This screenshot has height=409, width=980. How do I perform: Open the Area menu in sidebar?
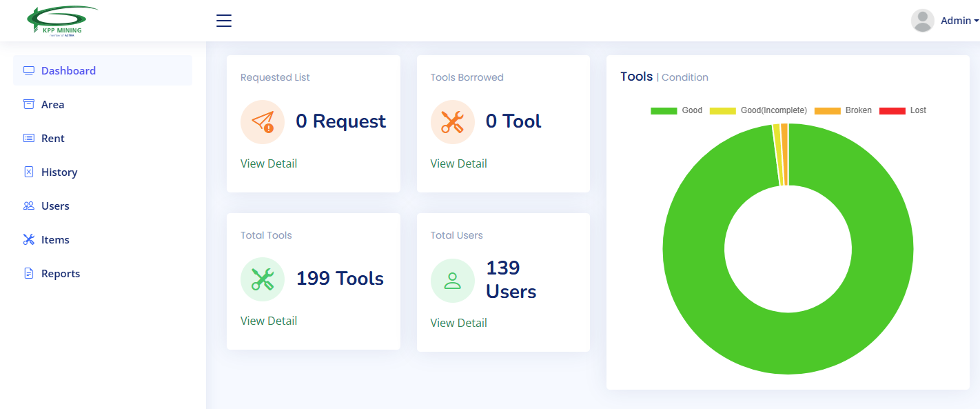point(52,105)
